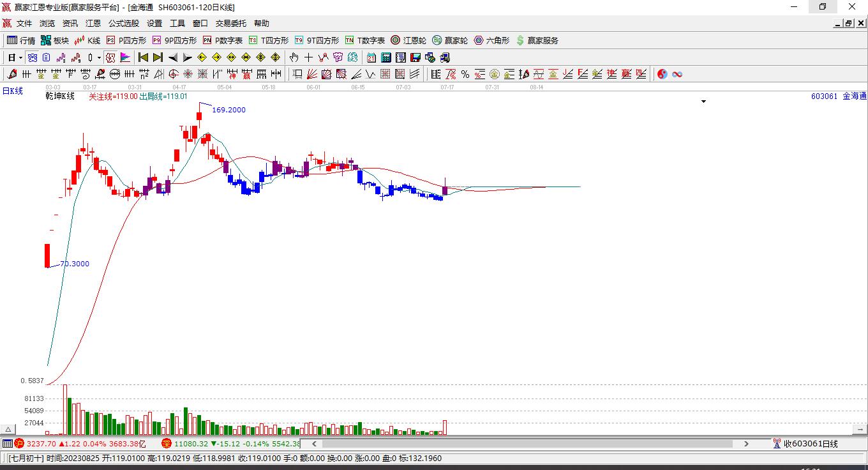Click the 关注线=119.00 label
Viewport: 868px width, 470px height.
pos(113,96)
